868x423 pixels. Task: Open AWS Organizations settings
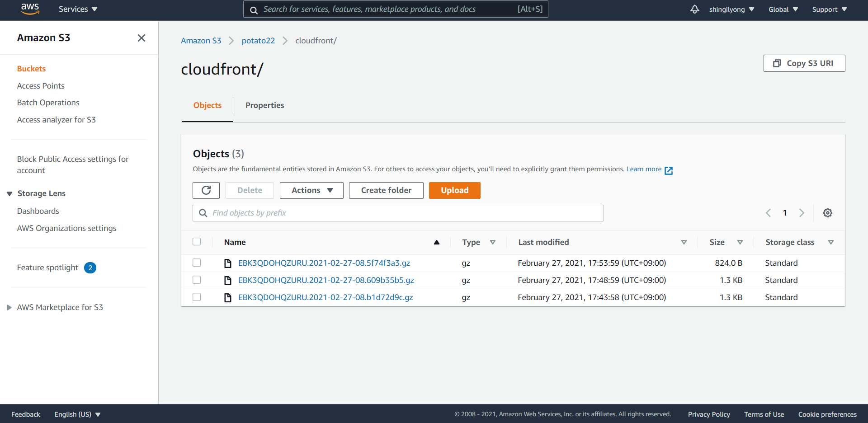[66, 228]
